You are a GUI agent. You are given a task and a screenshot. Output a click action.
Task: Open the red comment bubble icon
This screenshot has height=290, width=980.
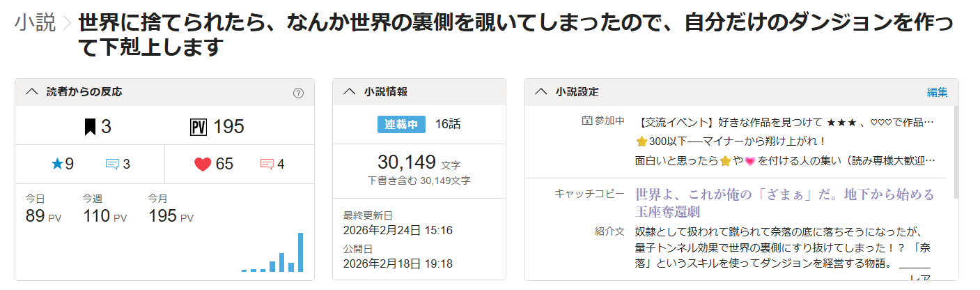point(266,165)
